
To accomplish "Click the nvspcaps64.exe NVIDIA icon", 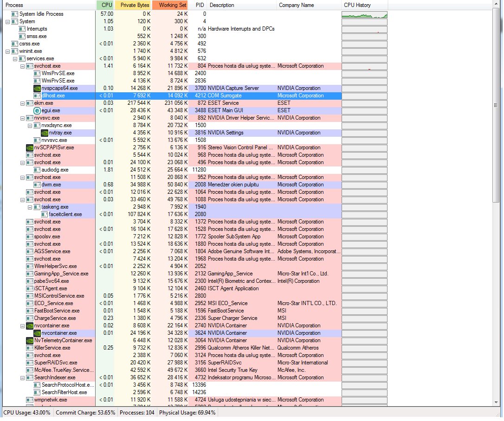I will (37, 88).
